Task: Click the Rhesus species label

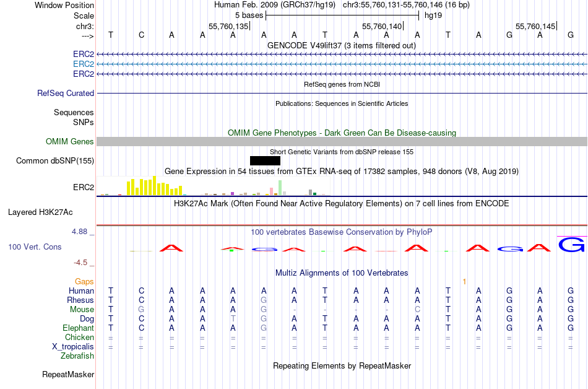Action: click(80, 300)
